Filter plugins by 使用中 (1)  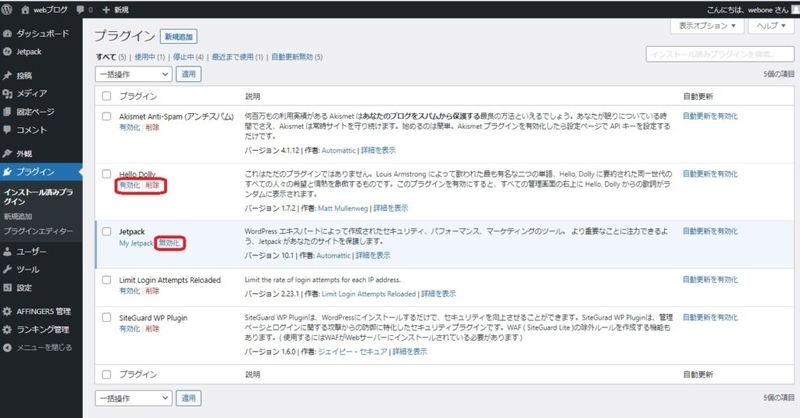(149, 57)
